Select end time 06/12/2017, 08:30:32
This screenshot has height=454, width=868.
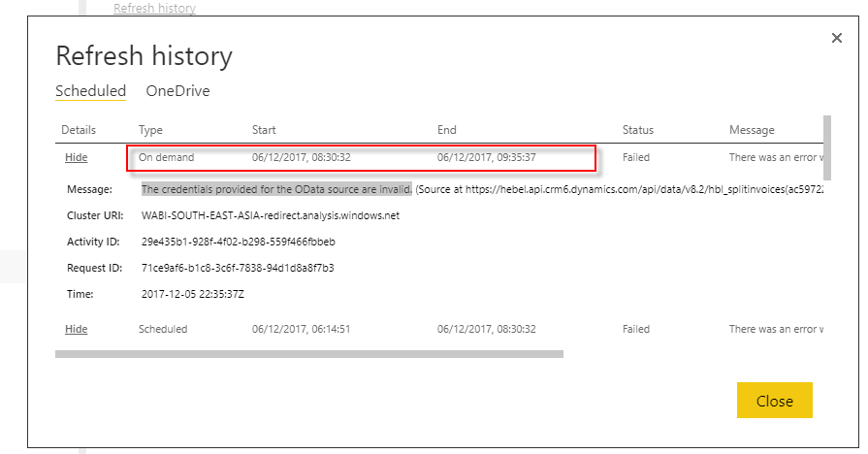pos(487,329)
